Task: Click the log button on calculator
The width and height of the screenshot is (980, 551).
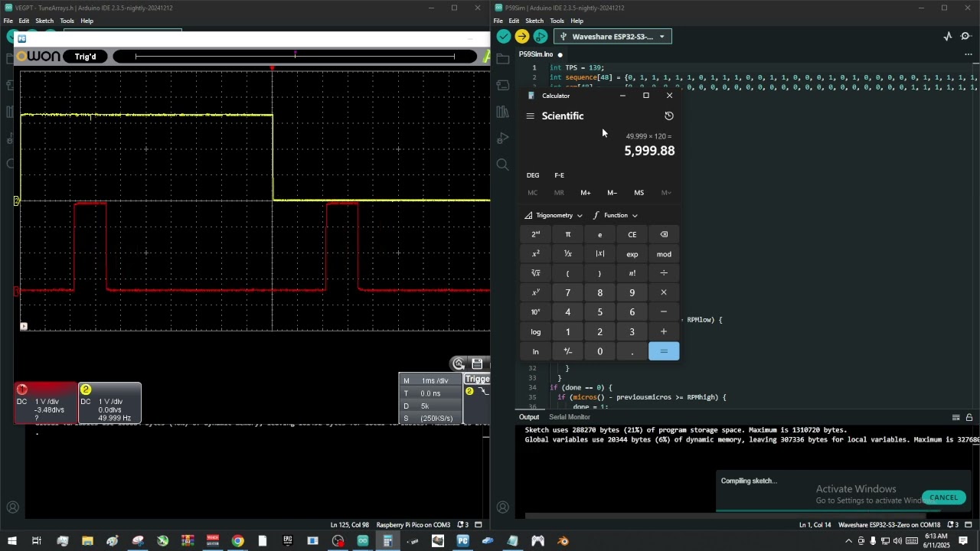Action: [x=535, y=331]
